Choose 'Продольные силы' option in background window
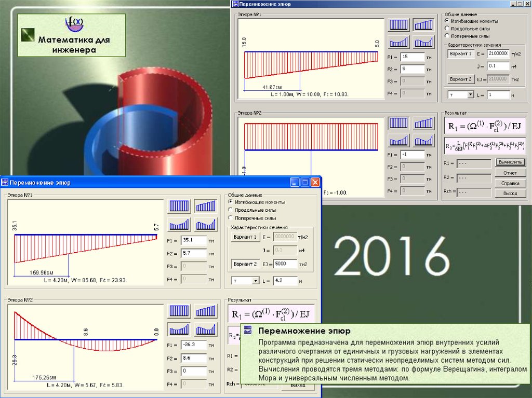 (x=447, y=29)
